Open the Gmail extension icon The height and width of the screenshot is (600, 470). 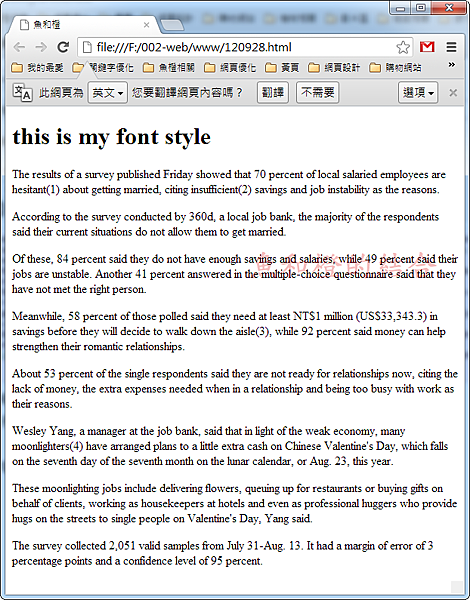427,47
